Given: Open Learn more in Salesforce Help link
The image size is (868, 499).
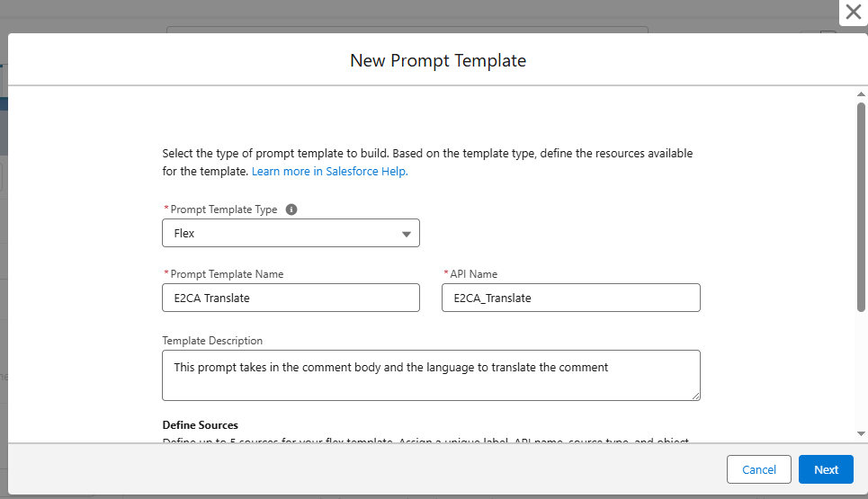Looking at the screenshot, I should coord(329,172).
